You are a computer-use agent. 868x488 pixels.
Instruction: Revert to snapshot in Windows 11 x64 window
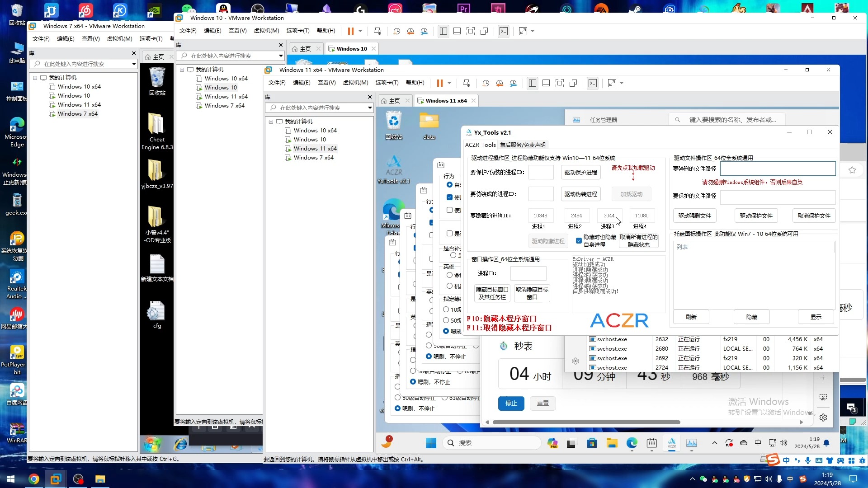(x=500, y=83)
